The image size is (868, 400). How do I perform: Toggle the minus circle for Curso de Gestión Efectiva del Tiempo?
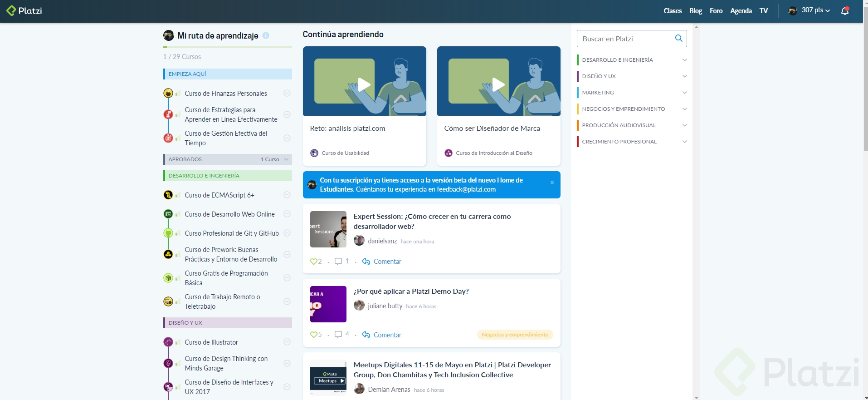tap(287, 138)
